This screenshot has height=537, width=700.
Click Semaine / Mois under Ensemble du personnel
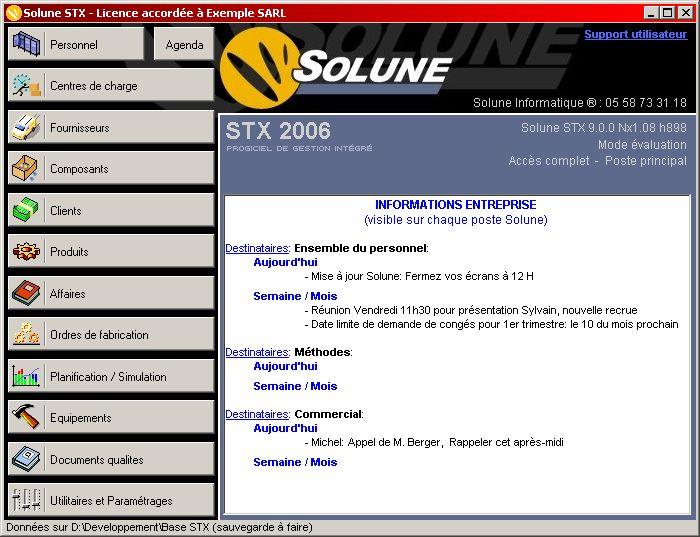pyautogui.click(x=295, y=296)
